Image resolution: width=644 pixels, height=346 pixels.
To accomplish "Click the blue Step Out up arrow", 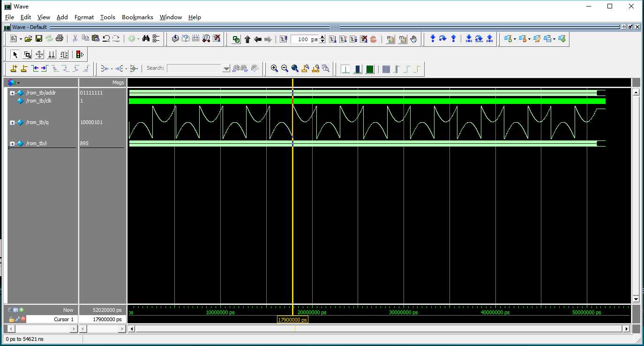I will point(453,38).
